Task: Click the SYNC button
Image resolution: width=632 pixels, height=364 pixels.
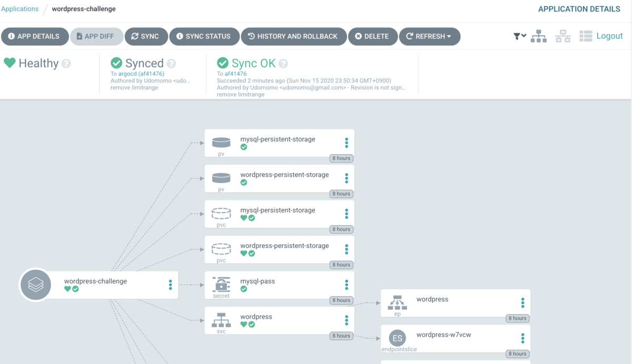Action: (146, 36)
